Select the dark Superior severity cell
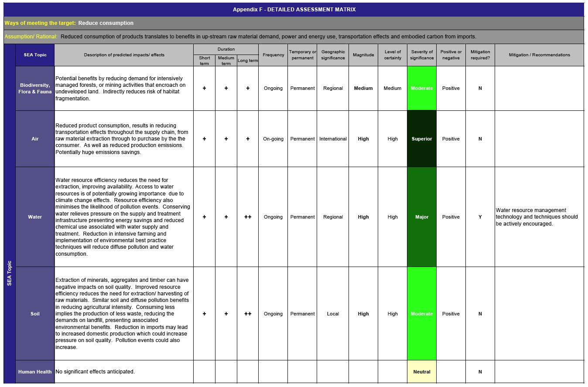 (x=422, y=139)
